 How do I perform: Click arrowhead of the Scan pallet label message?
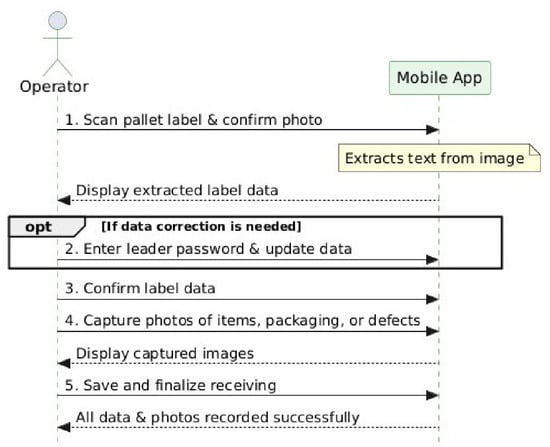(x=432, y=130)
